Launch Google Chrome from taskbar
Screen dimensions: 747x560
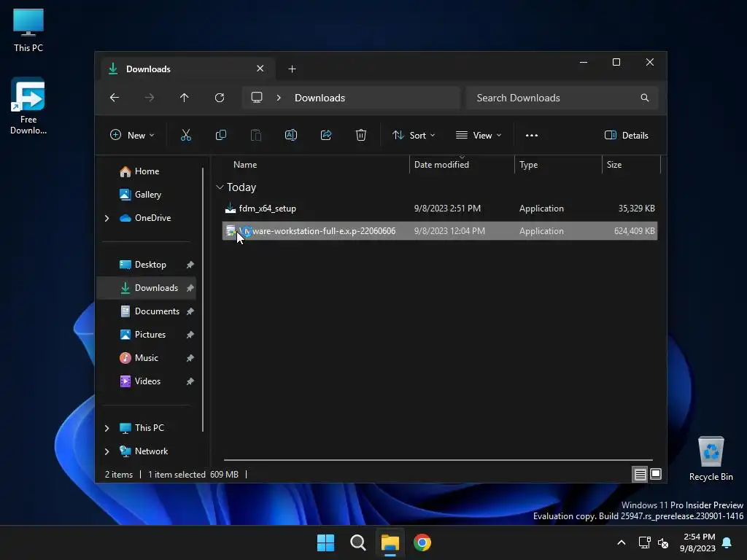422,542
